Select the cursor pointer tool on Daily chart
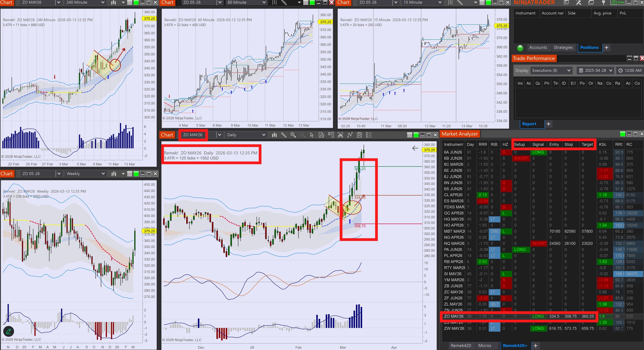Screen dimensions: 644x350 coord(312,135)
